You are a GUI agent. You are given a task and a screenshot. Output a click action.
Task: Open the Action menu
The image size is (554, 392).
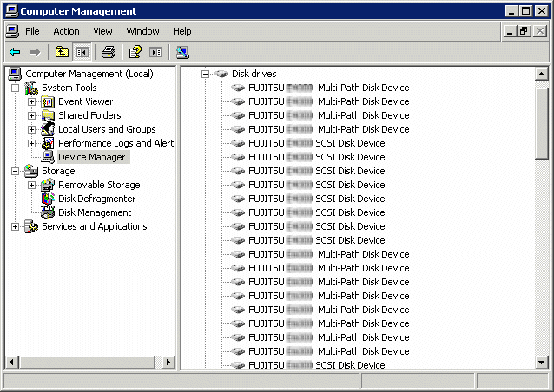pos(66,32)
